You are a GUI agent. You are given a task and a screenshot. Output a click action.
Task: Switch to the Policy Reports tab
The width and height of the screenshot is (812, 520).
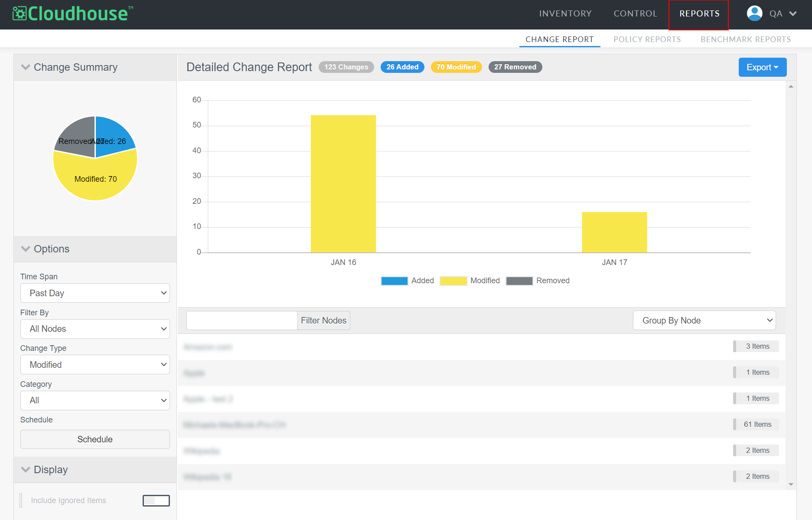[647, 39]
